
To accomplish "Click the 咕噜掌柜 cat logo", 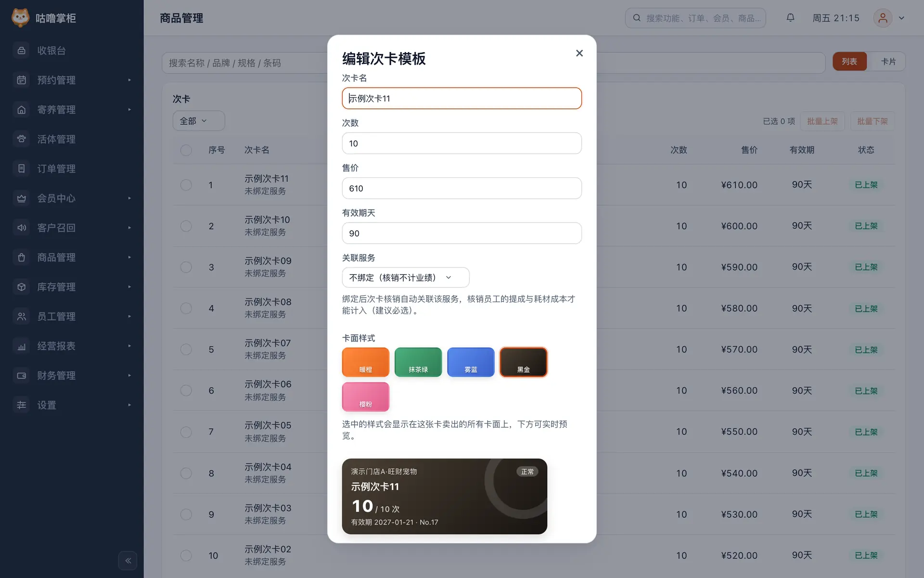I will tap(20, 18).
